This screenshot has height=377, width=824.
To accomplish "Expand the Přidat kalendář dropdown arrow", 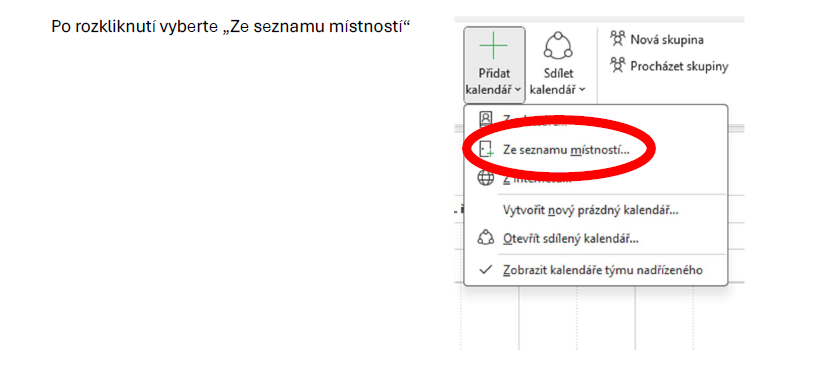I will point(518,90).
